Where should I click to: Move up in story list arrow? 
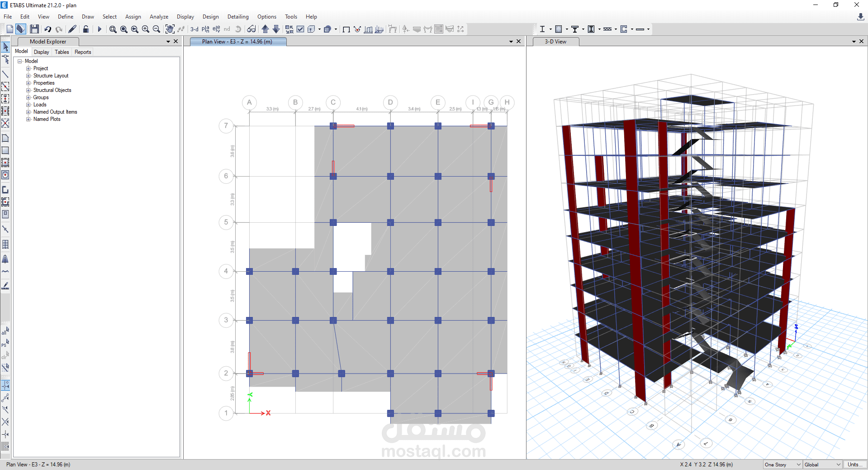[x=266, y=29]
